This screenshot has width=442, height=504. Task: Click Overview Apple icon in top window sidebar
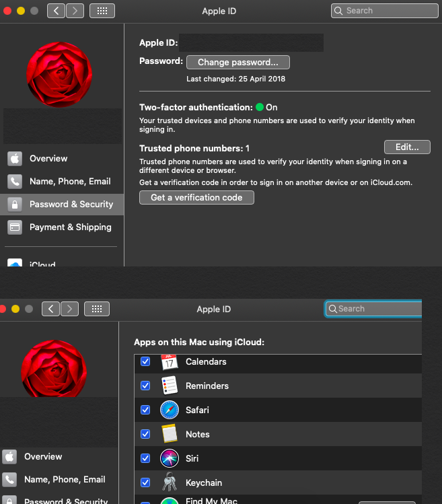point(15,158)
